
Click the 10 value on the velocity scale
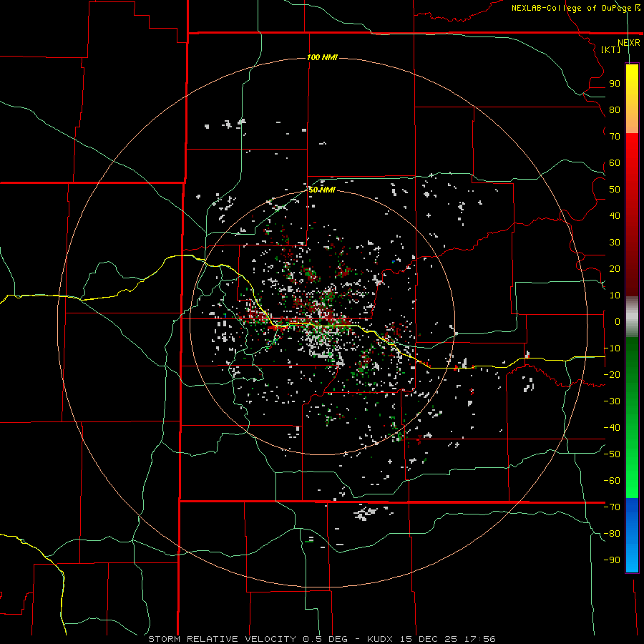coord(615,296)
